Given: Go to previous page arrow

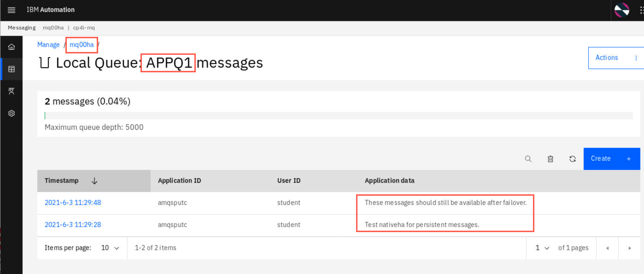Looking at the screenshot, I should (607, 248).
